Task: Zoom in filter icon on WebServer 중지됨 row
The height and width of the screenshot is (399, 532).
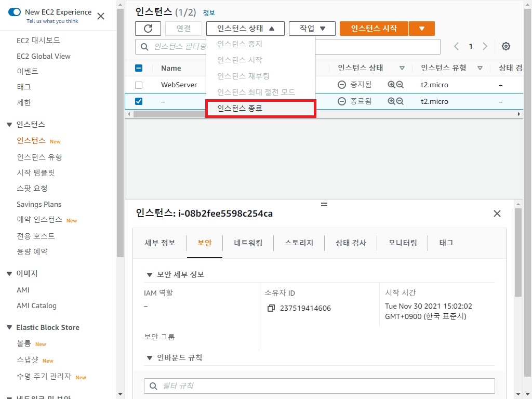Action: (391, 85)
